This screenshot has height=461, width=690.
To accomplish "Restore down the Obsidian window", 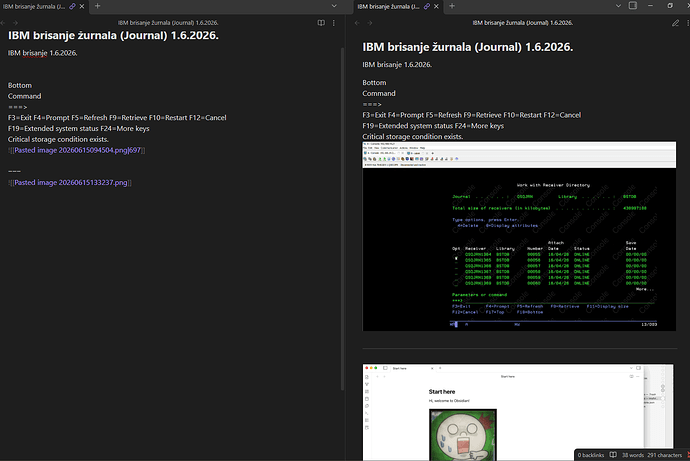I will [670, 6].
